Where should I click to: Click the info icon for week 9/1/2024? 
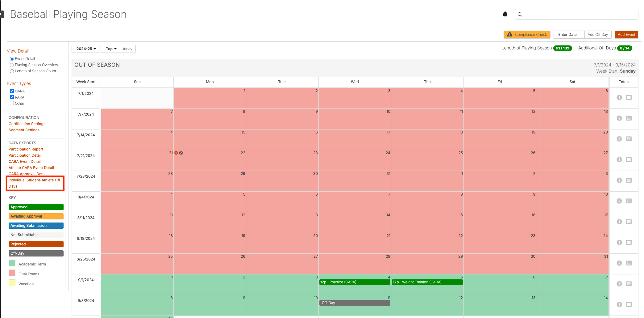(619, 284)
